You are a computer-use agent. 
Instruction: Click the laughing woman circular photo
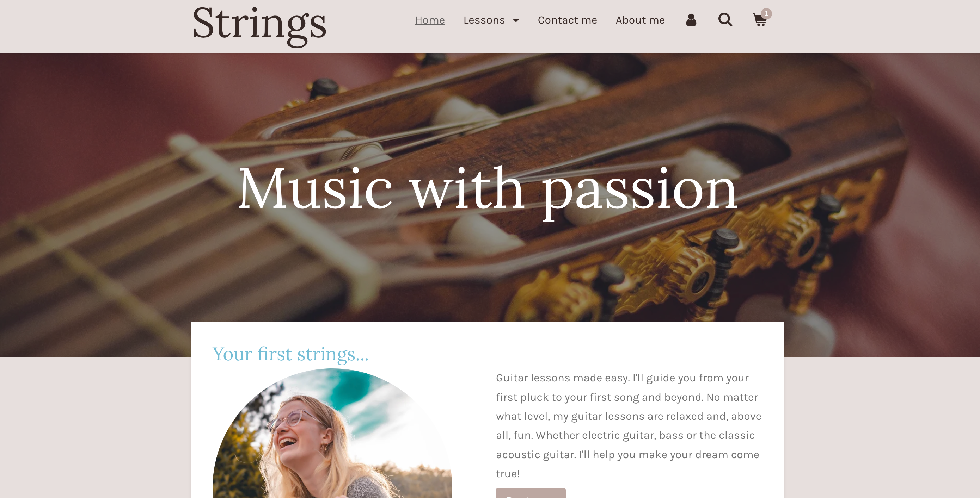[332, 434]
